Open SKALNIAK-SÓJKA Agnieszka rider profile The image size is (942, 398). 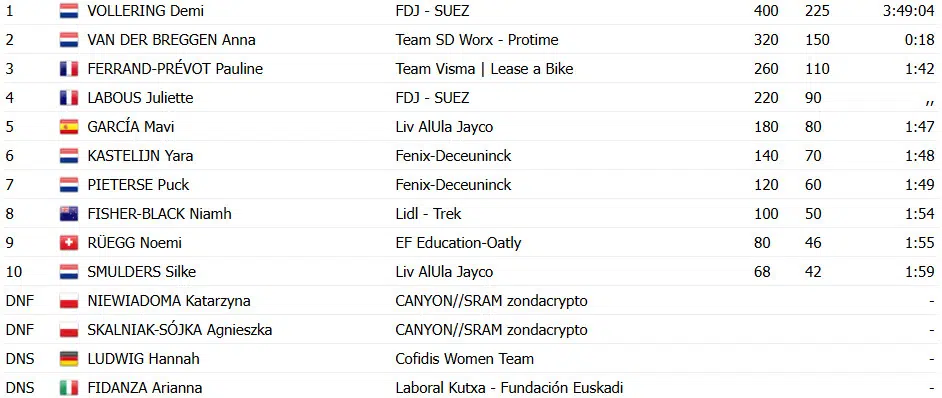(180, 330)
